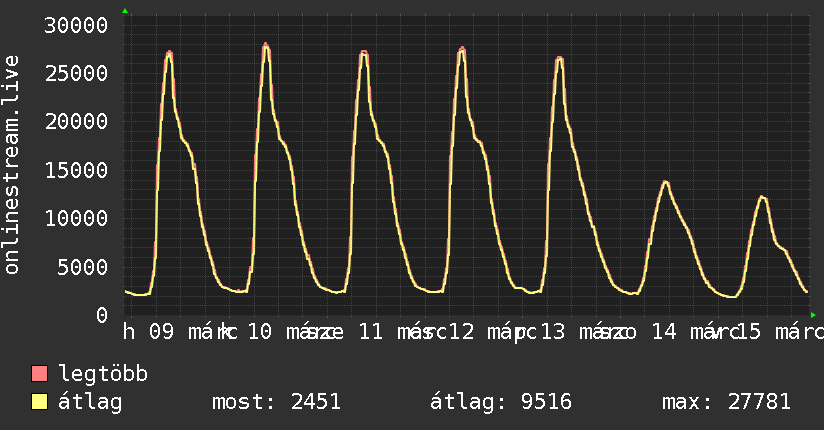Click the most: 2451 statistic

point(276,402)
